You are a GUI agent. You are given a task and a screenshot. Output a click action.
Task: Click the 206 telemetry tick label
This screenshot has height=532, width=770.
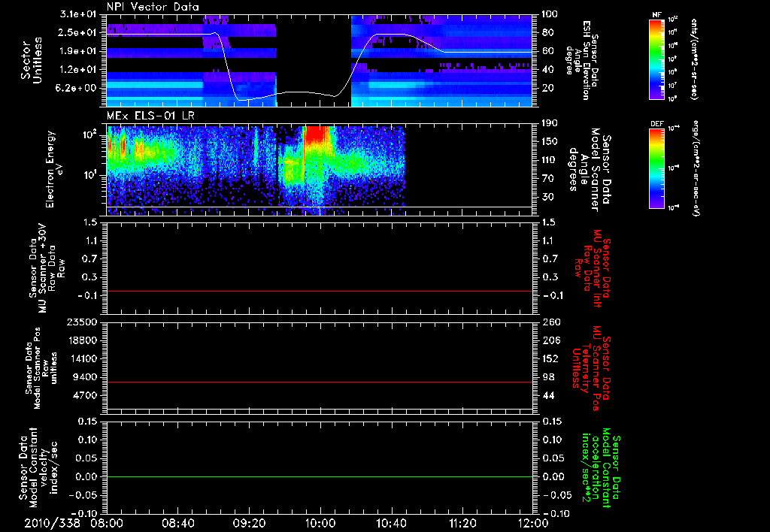pyautogui.click(x=550, y=340)
